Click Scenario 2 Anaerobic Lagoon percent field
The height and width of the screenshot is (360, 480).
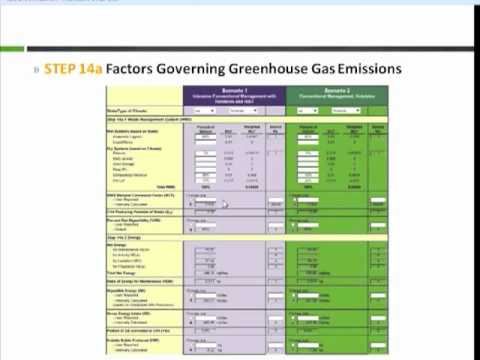308,137
